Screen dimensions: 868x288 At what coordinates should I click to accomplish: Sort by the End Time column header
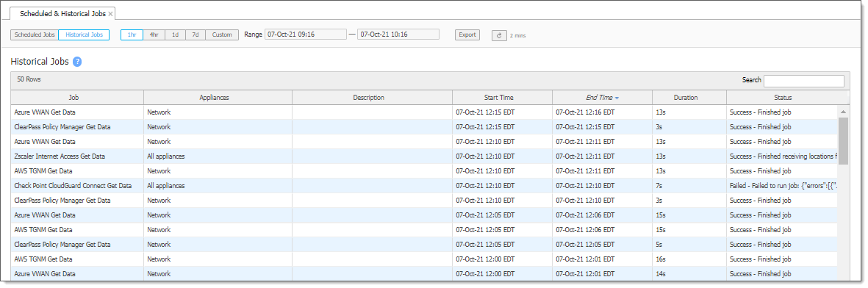[602, 98]
